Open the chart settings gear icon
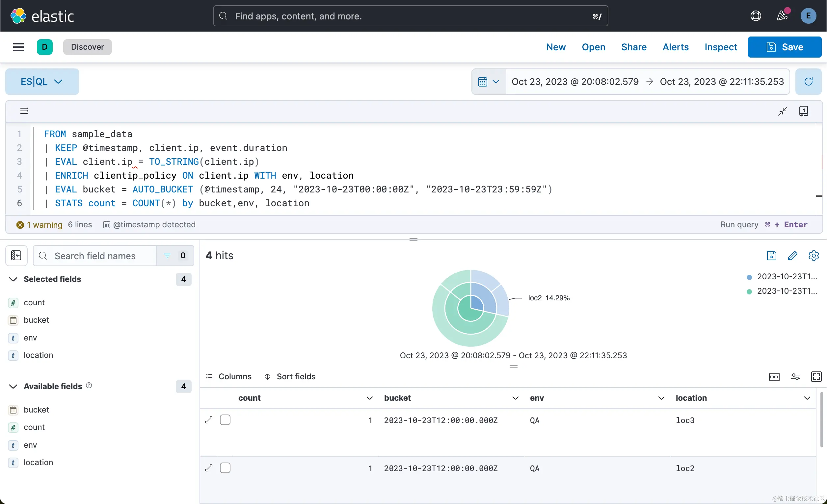This screenshot has height=504, width=827. tap(813, 256)
